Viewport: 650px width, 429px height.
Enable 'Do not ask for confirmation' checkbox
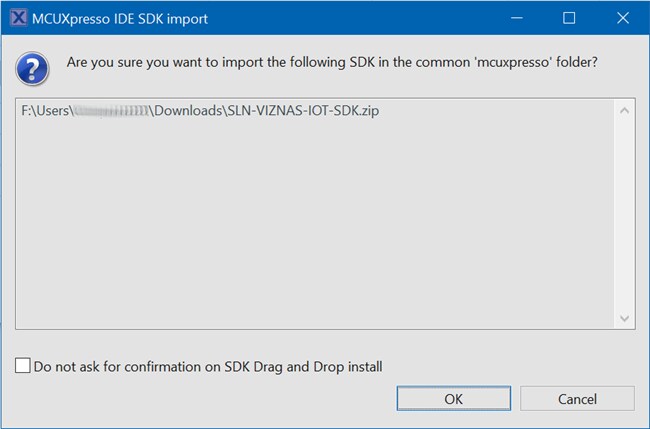click(x=23, y=367)
